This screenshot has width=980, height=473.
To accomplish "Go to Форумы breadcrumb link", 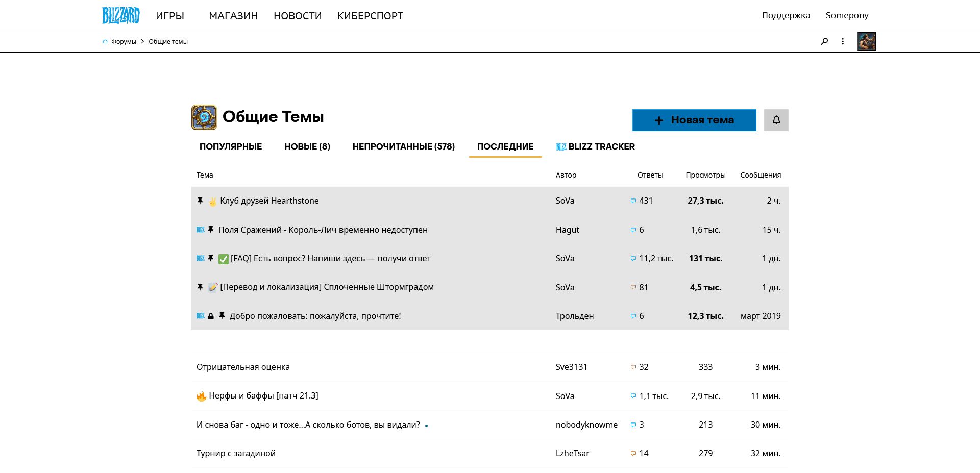I will click(124, 42).
